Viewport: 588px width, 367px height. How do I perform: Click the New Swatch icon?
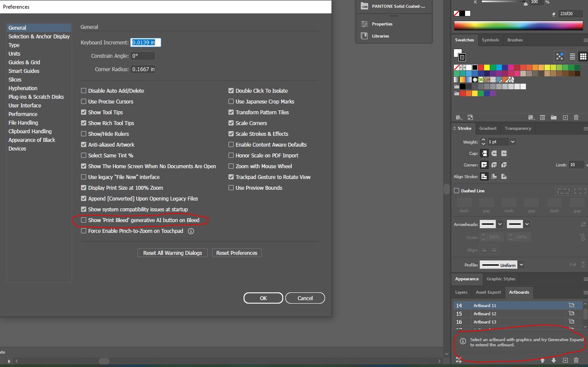(x=565, y=117)
